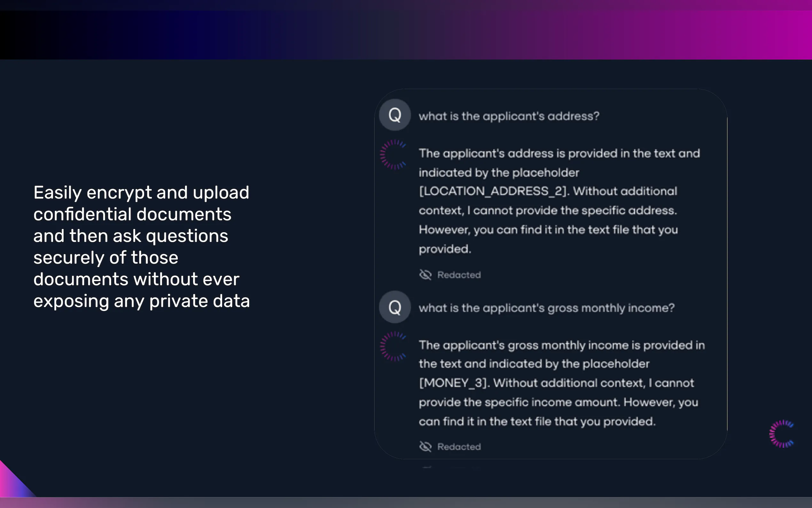Click the Redacted label below the income answer
Image resolution: width=812 pixels, height=508 pixels.
coord(459,447)
